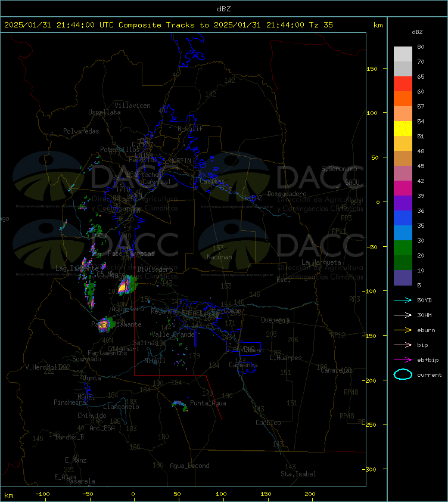Click the Agua_Escond map label

tap(190, 466)
